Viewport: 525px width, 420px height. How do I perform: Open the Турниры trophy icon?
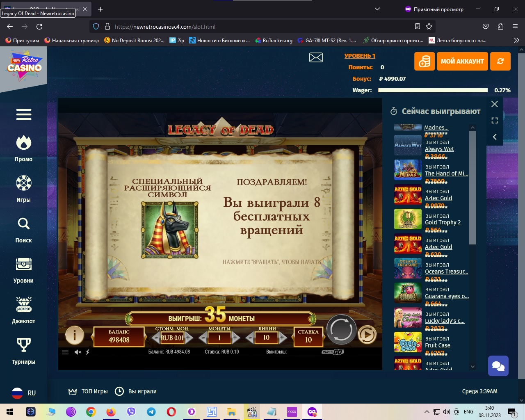24,345
